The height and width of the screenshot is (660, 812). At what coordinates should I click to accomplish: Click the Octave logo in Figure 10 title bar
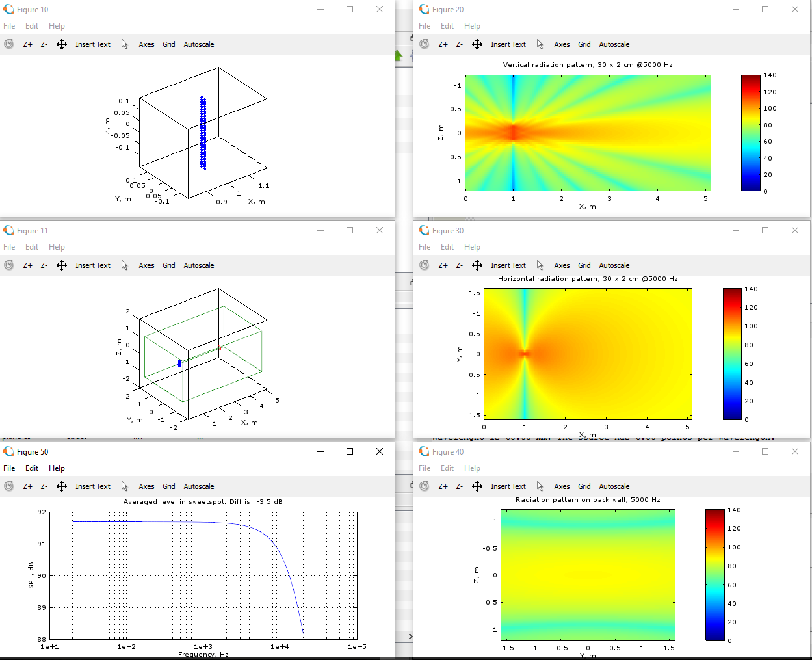[x=8, y=10]
